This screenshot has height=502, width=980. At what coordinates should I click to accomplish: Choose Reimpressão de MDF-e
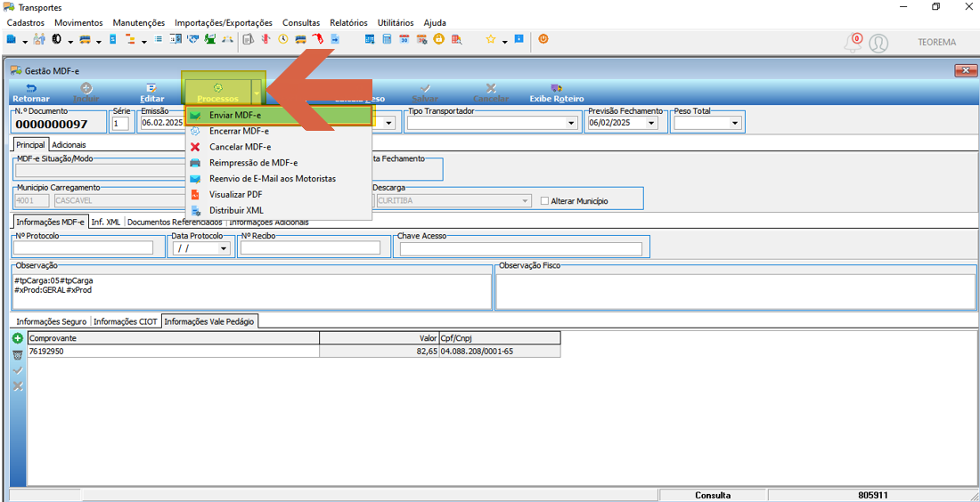280,163
